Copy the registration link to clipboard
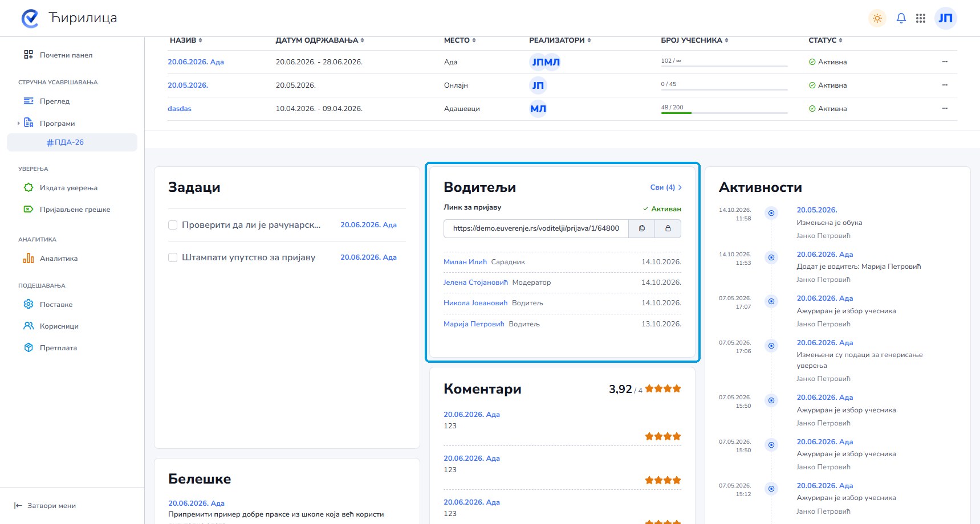 pyautogui.click(x=642, y=228)
